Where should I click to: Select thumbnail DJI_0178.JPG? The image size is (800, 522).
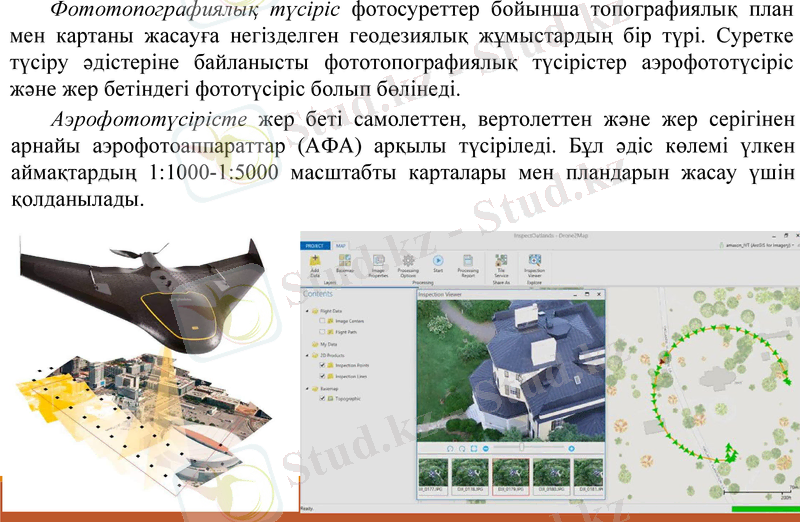[x=469, y=476]
